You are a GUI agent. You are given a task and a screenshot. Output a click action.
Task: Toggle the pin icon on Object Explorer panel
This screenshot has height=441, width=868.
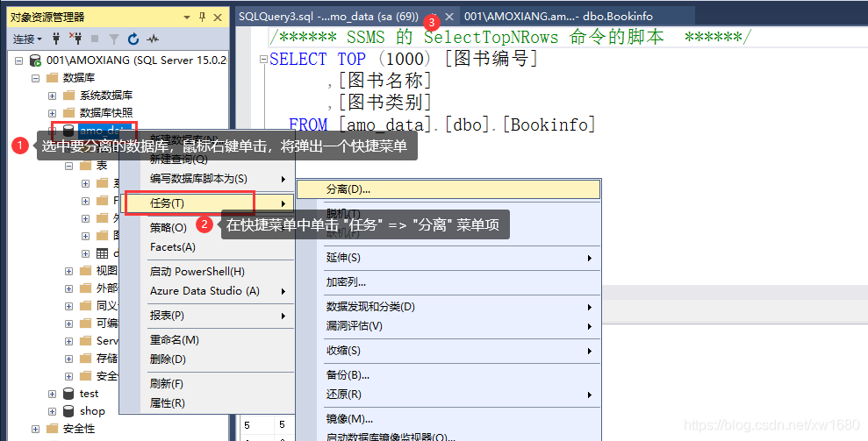[x=202, y=17]
